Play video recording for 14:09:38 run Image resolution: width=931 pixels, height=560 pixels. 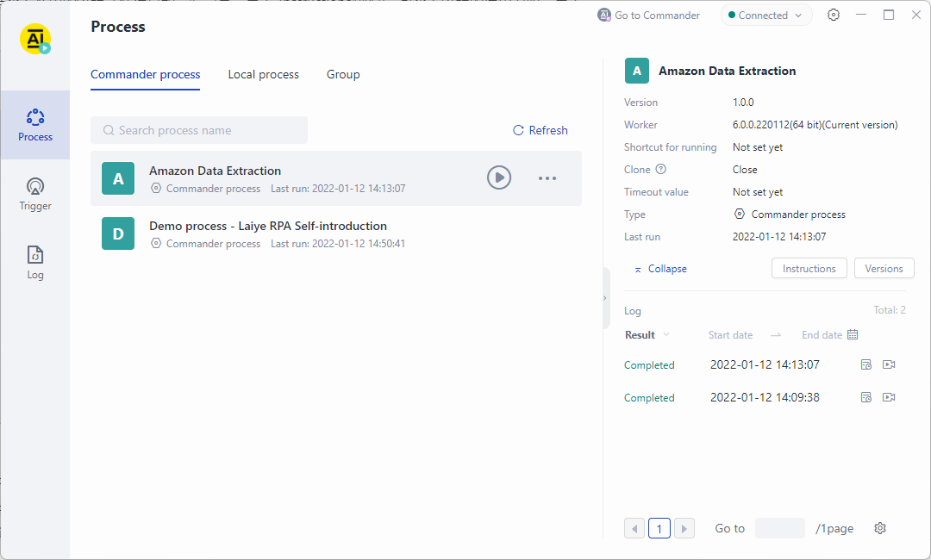click(889, 397)
